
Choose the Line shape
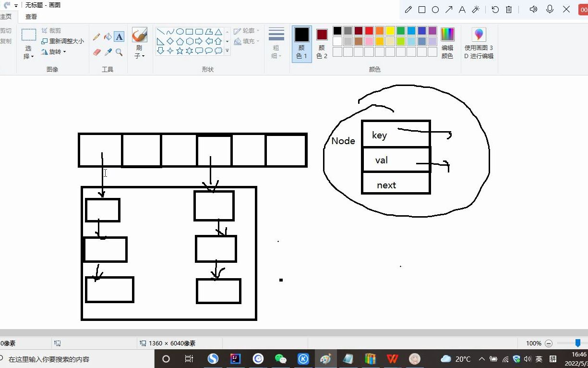[x=161, y=32]
